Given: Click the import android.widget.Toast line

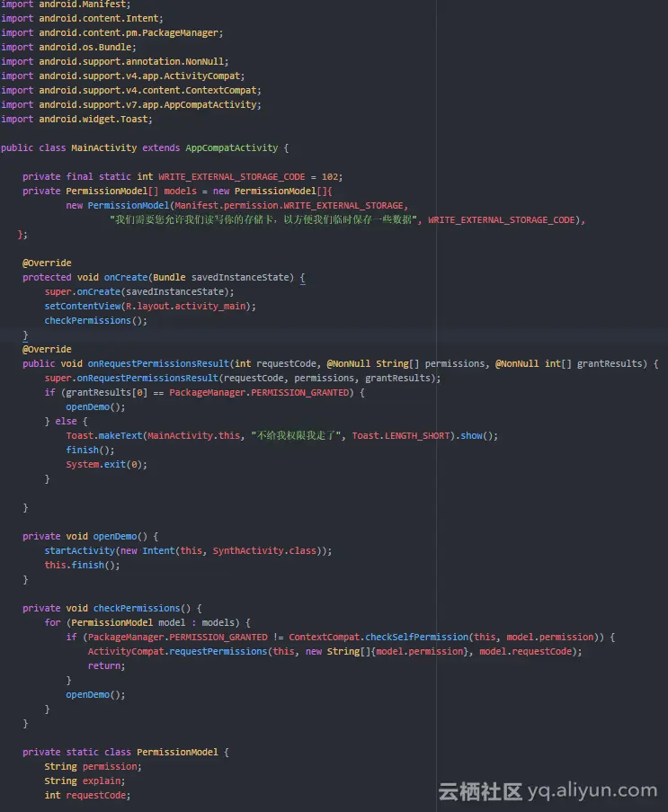Looking at the screenshot, I should coord(76,119).
